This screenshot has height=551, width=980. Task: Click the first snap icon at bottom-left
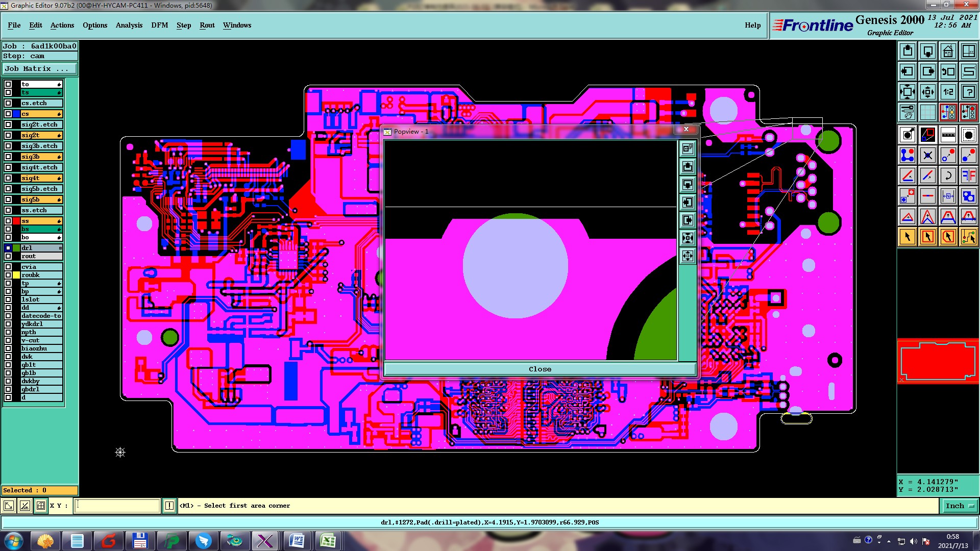[x=9, y=506]
